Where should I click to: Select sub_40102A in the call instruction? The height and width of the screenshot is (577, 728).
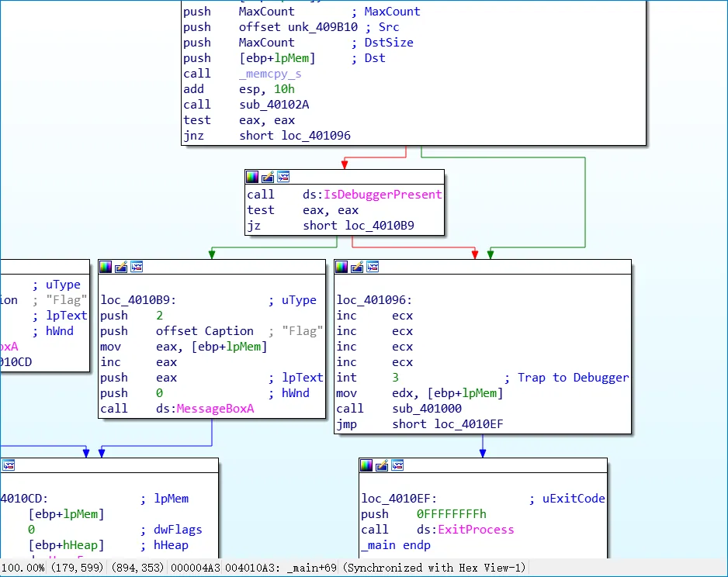tap(274, 105)
